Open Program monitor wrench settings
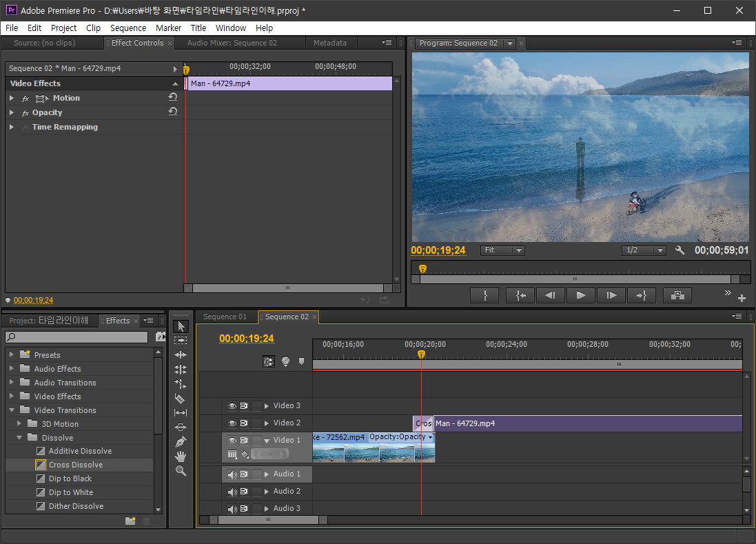The width and height of the screenshot is (756, 544). tap(680, 250)
